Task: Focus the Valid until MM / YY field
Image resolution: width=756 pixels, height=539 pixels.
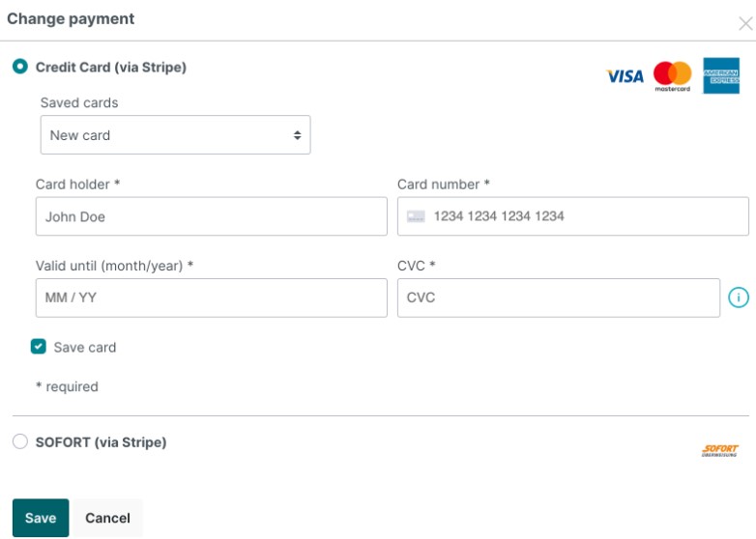Action: pyautogui.click(x=211, y=298)
